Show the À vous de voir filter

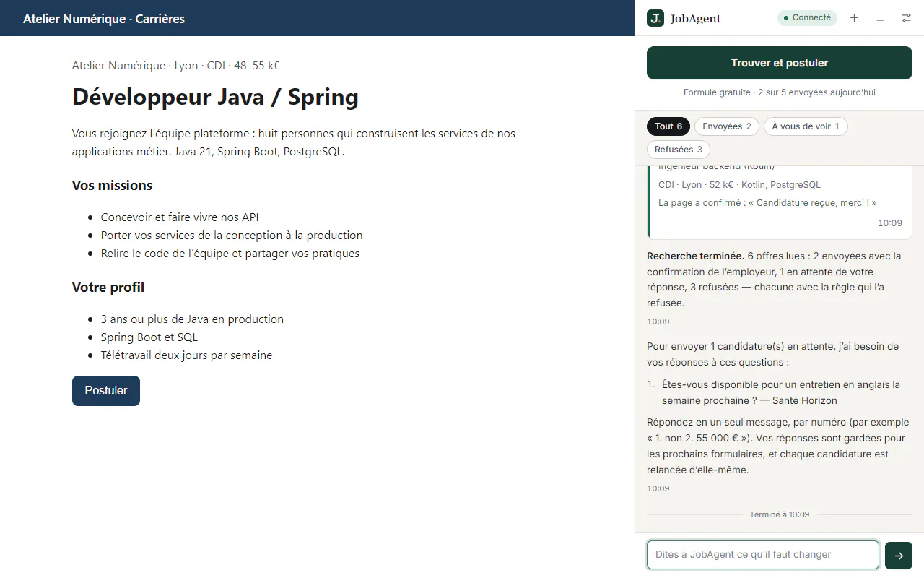806,126
